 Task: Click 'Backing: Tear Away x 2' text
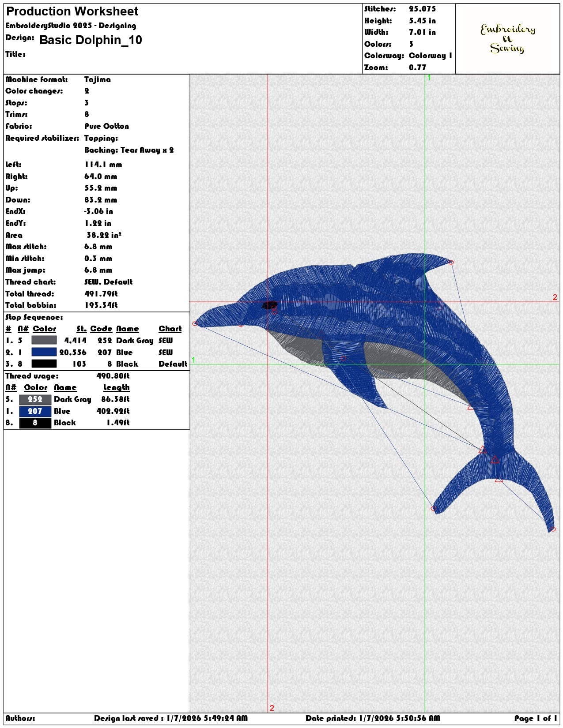tap(129, 150)
